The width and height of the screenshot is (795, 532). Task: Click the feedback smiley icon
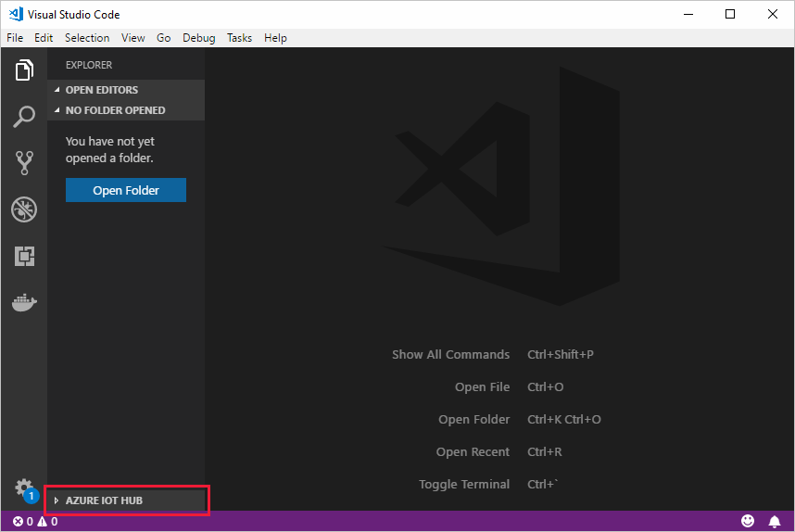pyautogui.click(x=748, y=521)
